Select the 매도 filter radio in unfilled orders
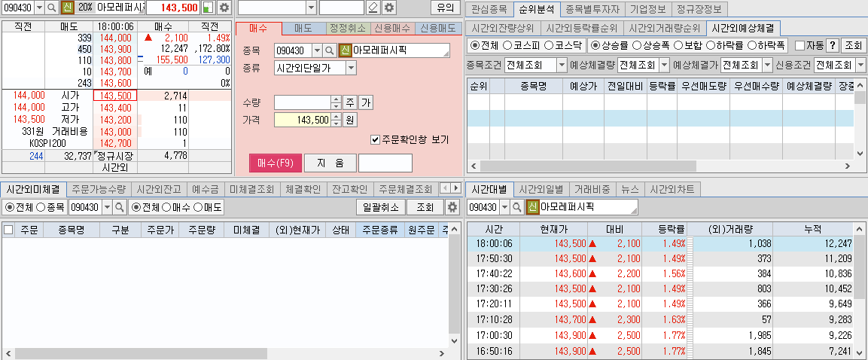This screenshot has height=360, width=868. tap(197, 207)
